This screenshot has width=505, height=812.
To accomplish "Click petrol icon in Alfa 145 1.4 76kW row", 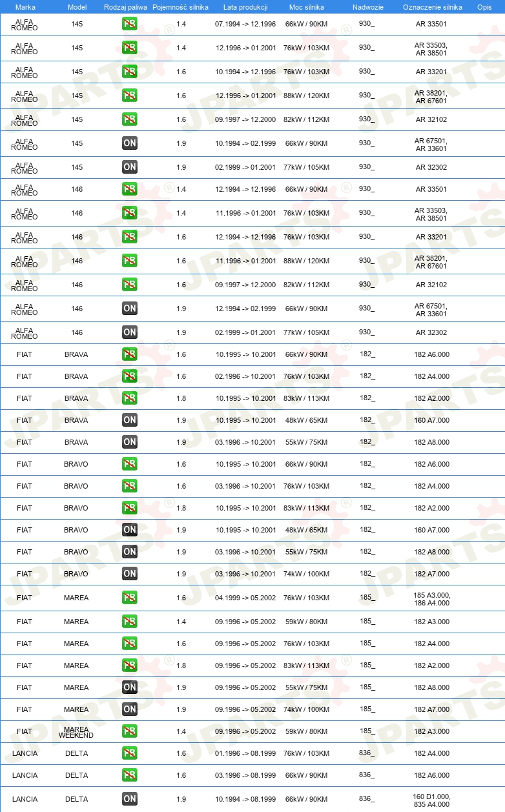I will (x=130, y=48).
